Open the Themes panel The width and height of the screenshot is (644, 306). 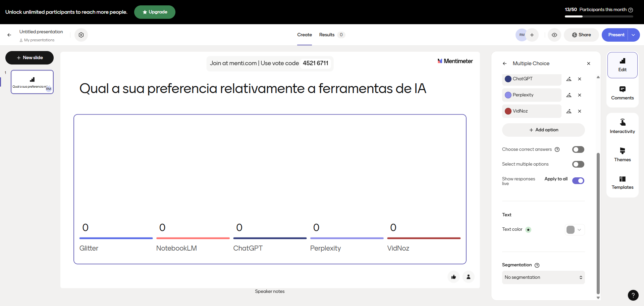(x=623, y=155)
